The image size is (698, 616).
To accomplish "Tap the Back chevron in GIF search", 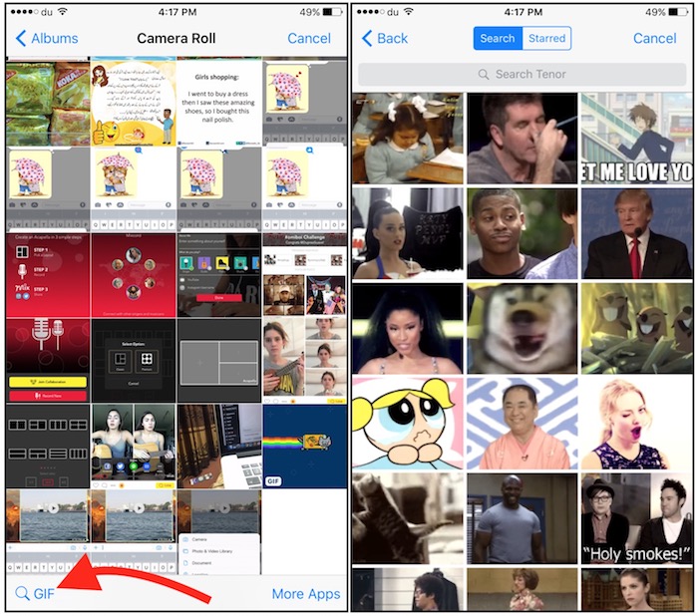I will [x=366, y=38].
